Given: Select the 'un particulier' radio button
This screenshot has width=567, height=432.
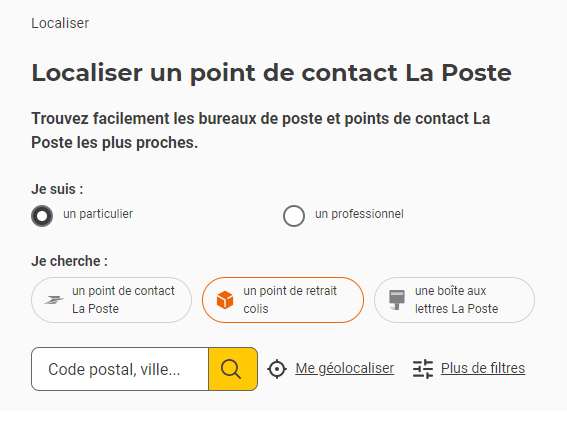Looking at the screenshot, I should pyautogui.click(x=42, y=216).
